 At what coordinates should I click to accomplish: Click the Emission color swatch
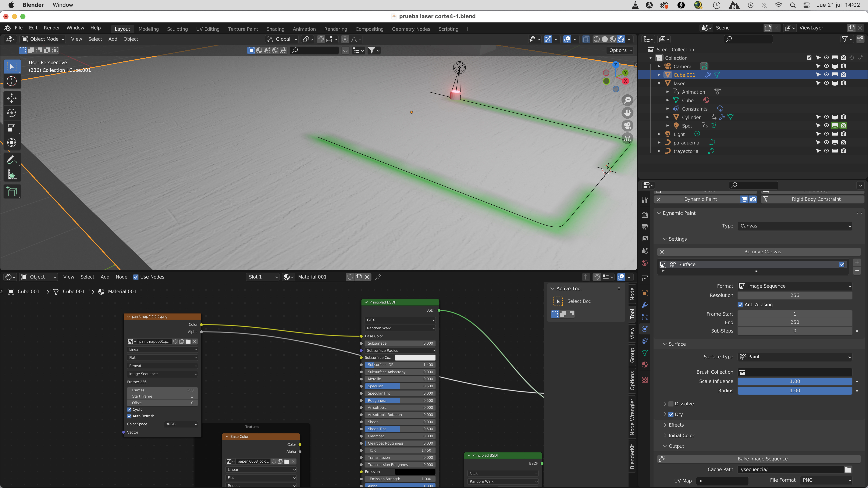(x=415, y=472)
